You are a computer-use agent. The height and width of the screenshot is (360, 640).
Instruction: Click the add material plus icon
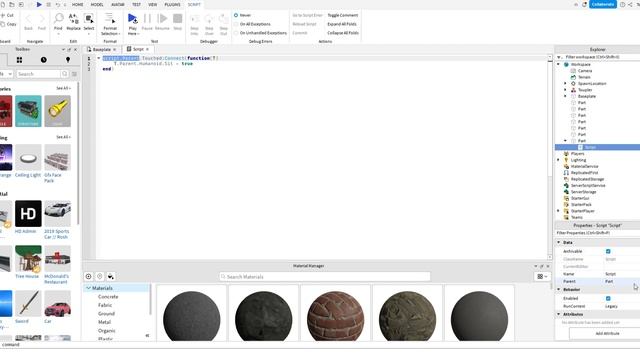tap(89, 276)
